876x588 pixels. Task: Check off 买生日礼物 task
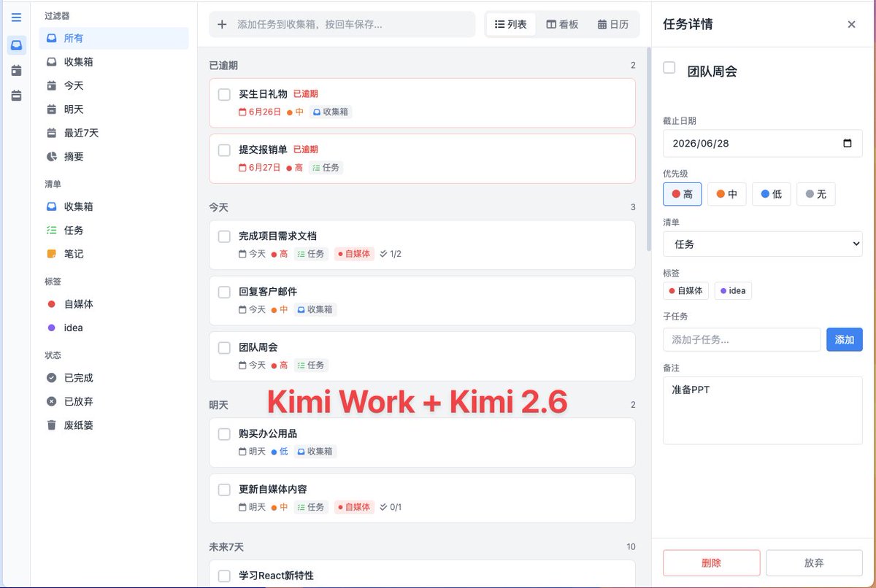(224, 95)
